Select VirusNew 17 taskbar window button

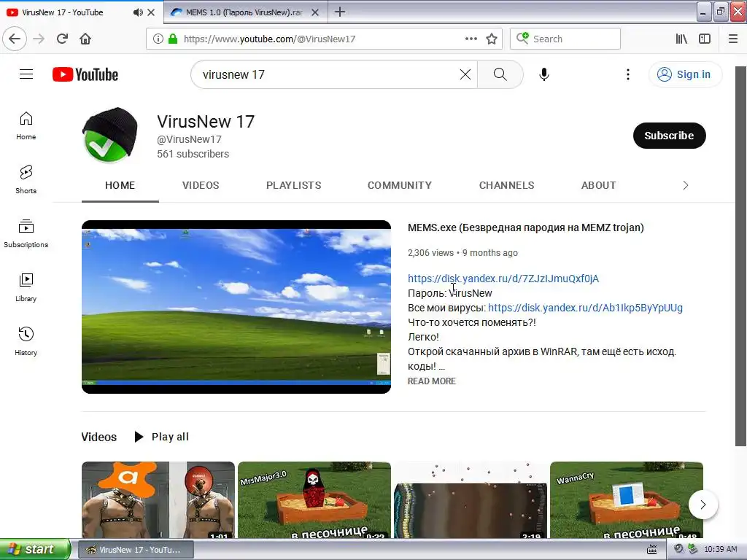point(136,550)
